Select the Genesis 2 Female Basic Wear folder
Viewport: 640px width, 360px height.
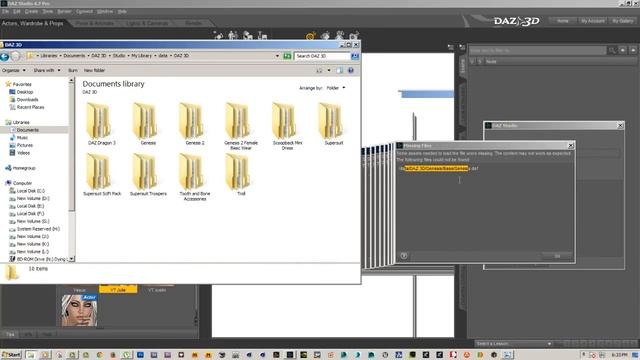point(240,126)
